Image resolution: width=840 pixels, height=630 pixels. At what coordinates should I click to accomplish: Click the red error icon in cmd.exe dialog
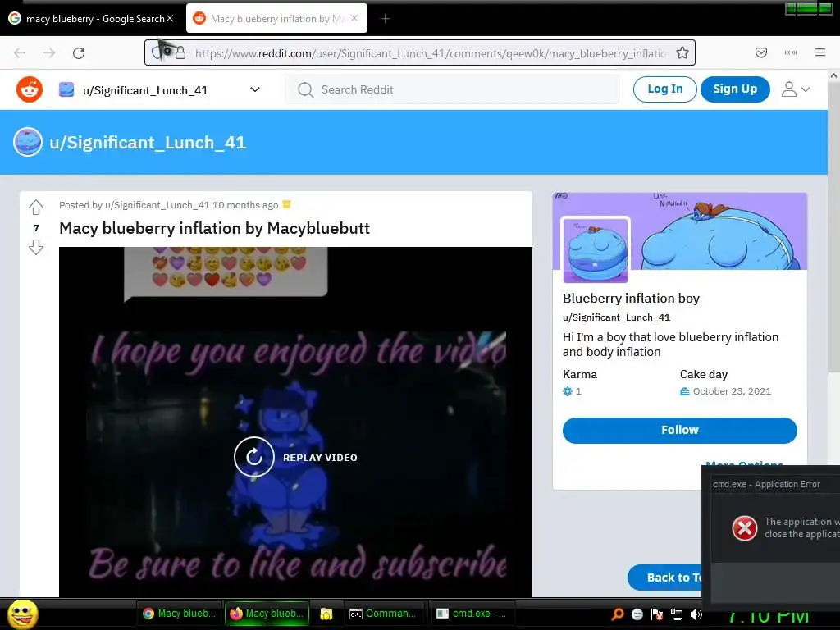[x=745, y=528]
